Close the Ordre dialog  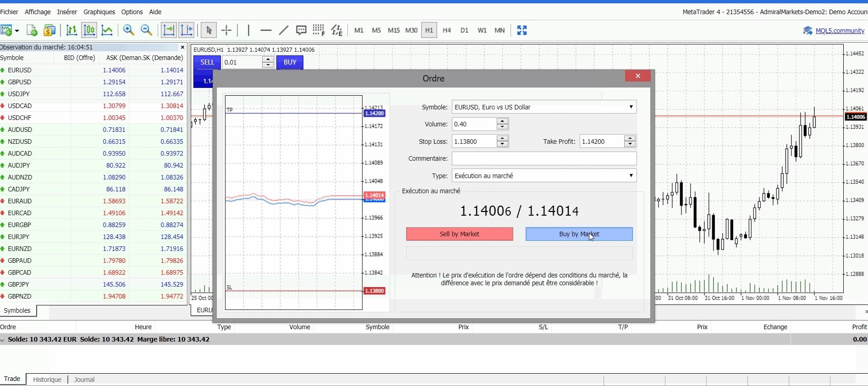[637, 76]
